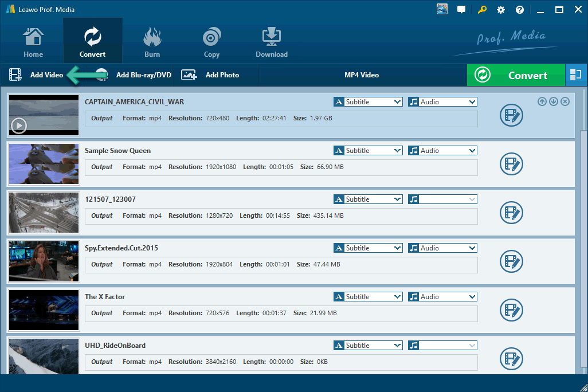Click the CAPTAIN_AMERICA_CIVIL_WAR title

[134, 102]
